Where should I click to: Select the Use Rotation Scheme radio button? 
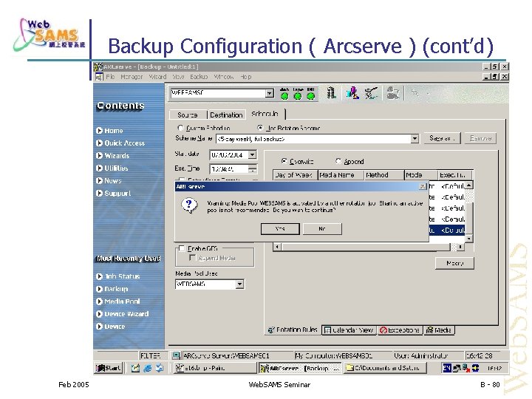260,129
